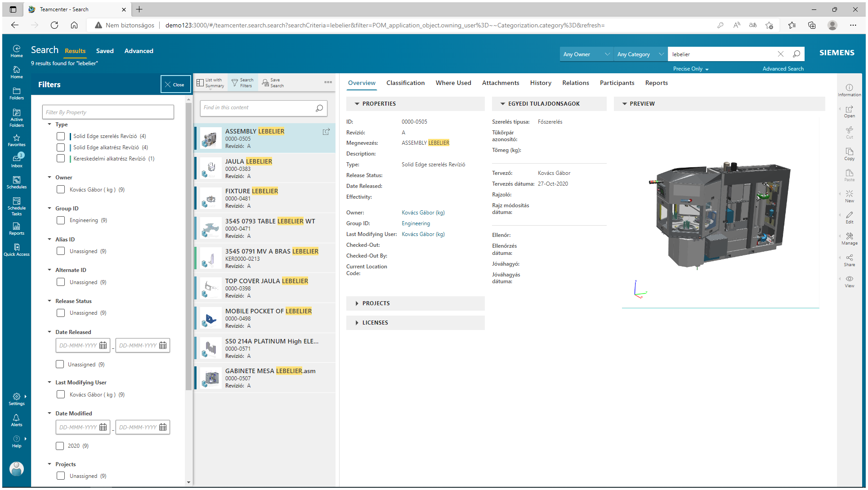Collapse EGYEDI TULAJDONSAGOK section
This screenshot has height=490, width=868.
pyautogui.click(x=503, y=104)
